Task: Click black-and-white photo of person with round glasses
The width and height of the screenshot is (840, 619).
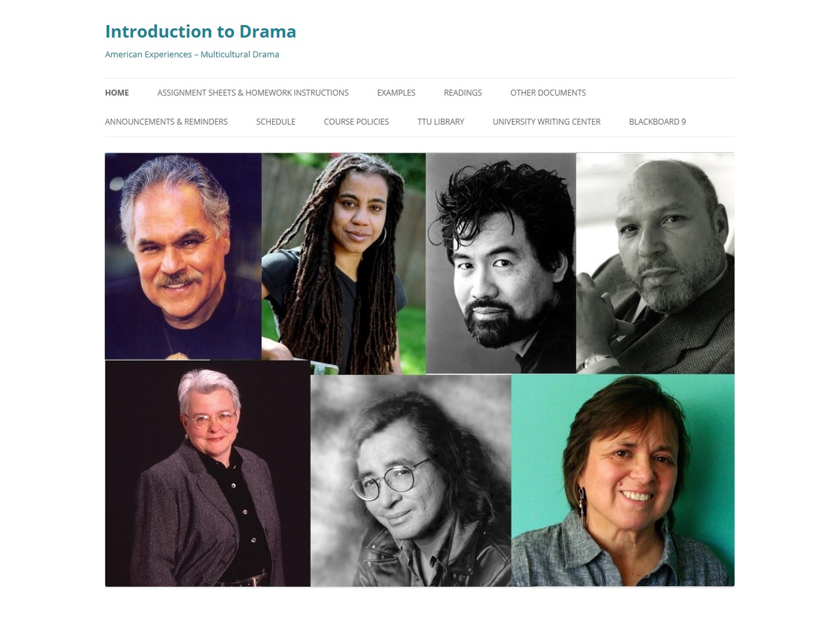Action: point(411,481)
